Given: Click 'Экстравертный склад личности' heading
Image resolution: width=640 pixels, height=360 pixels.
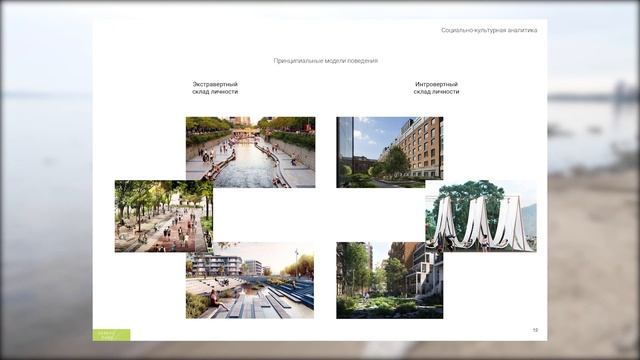Looking at the screenshot, I should [215, 88].
